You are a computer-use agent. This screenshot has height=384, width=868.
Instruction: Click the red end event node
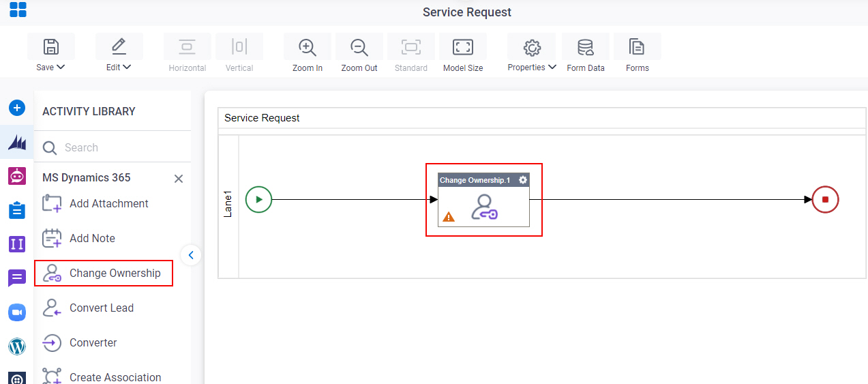[825, 200]
